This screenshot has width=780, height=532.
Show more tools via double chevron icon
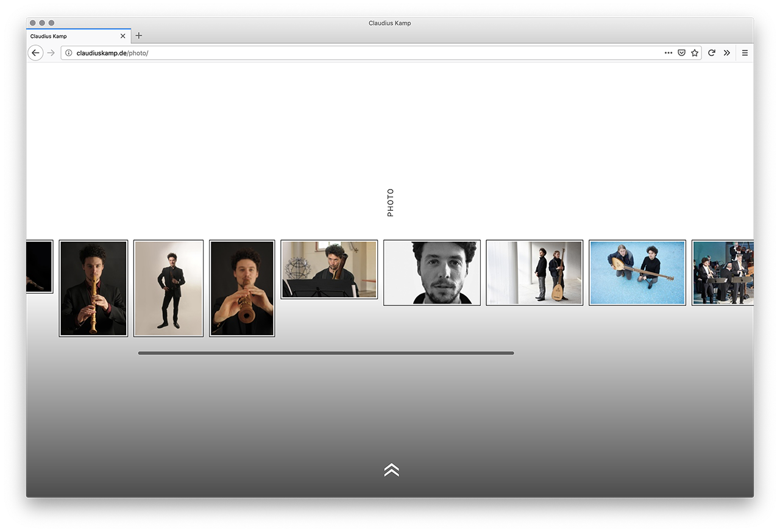coord(726,53)
